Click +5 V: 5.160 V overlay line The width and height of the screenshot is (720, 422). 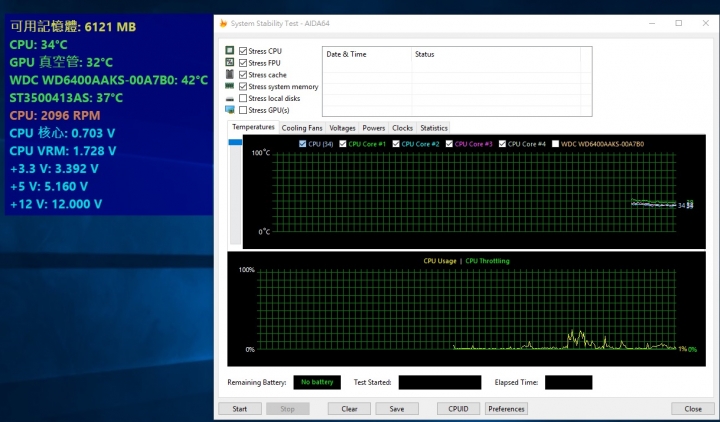click(49, 186)
